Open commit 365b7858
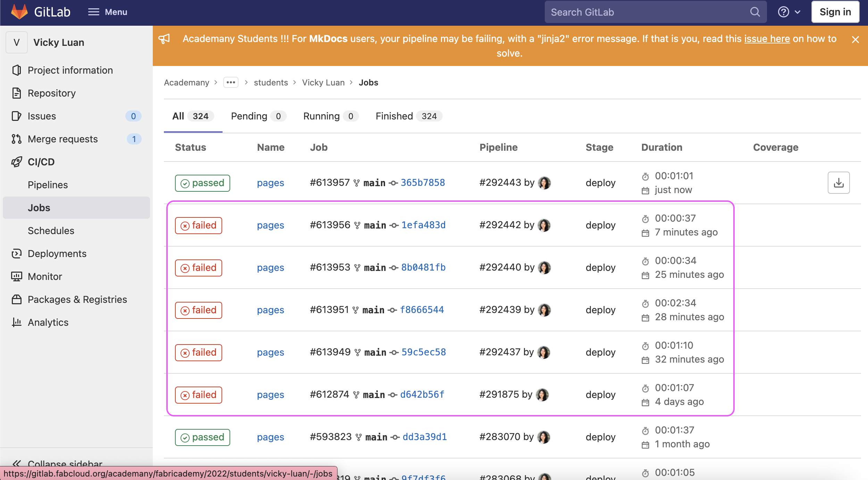Viewport: 868px width, 480px height. [x=423, y=183]
